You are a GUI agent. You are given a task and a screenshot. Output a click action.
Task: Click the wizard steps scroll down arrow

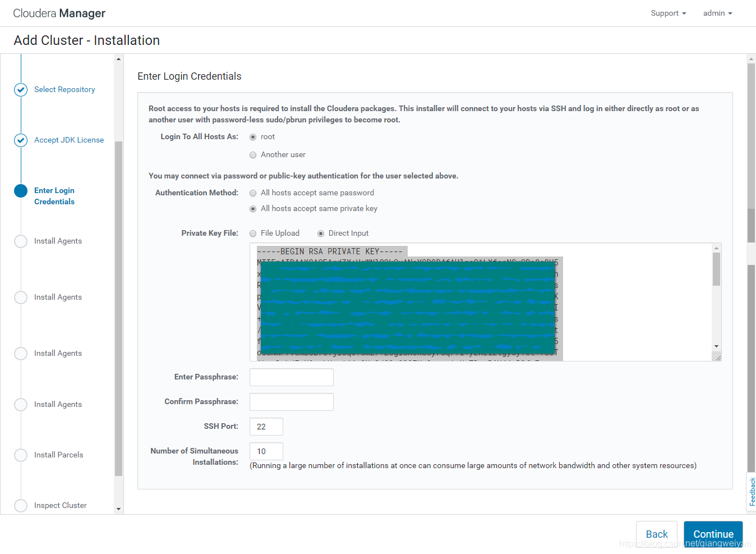click(118, 509)
